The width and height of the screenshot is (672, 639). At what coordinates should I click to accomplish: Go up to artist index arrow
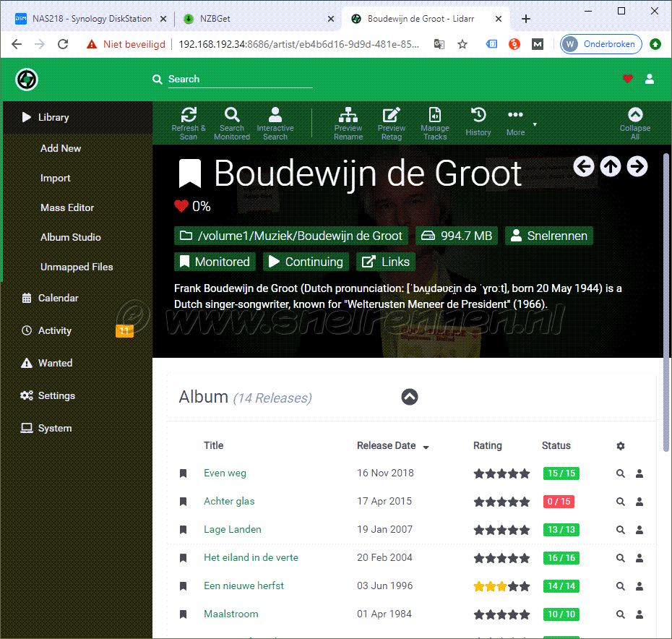(x=611, y=166)
